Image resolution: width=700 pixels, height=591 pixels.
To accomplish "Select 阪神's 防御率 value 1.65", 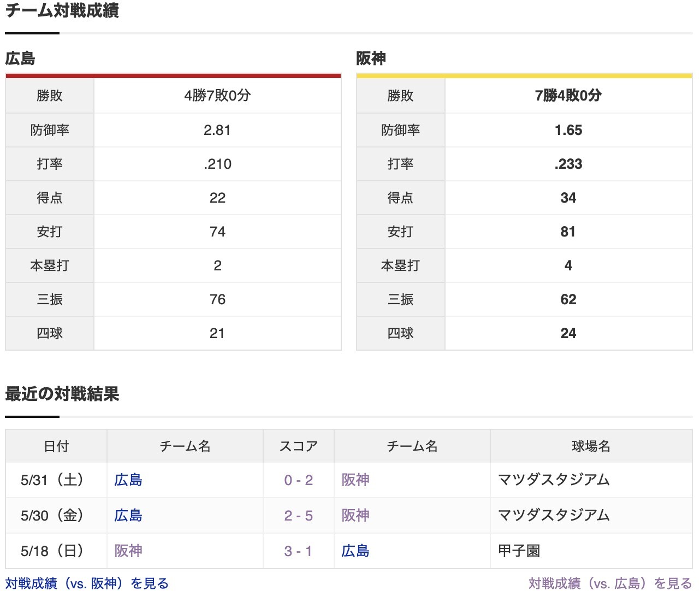I will [568, 130].
